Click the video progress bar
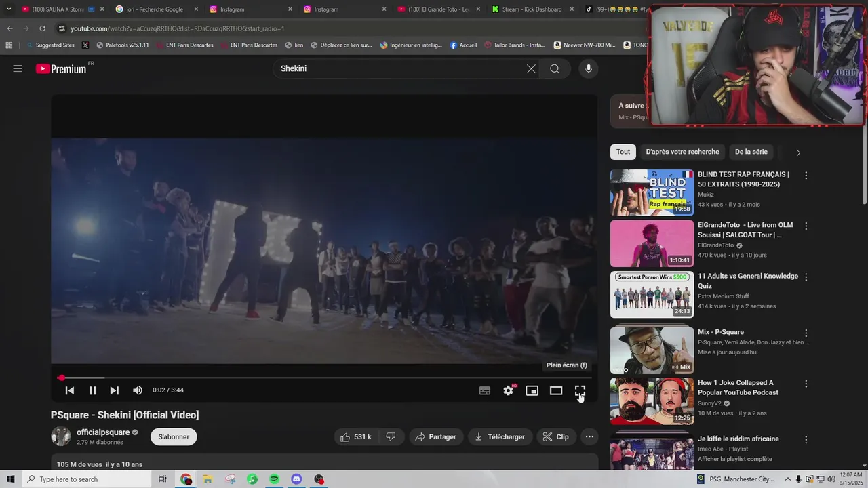The image size is (868, 488). (x=324, y=378)
